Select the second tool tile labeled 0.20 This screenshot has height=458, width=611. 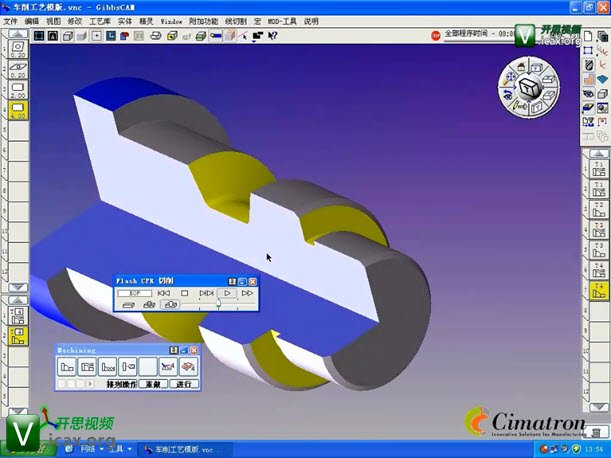point(18,70)
